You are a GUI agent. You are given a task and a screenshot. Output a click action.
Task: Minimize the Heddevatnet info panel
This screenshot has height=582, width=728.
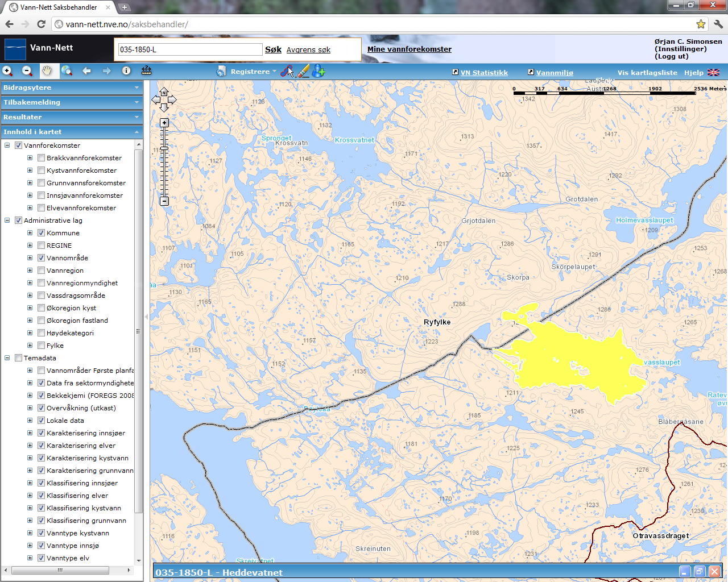685,572
